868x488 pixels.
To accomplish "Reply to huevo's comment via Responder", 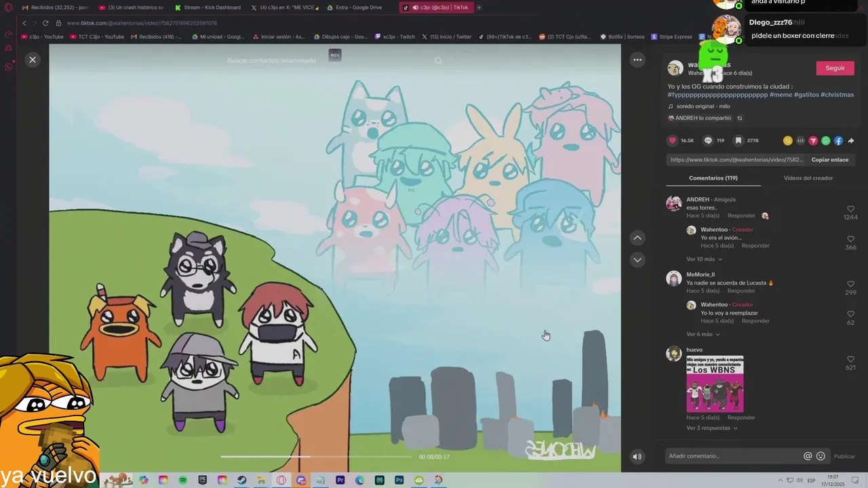I will (741, 418).
